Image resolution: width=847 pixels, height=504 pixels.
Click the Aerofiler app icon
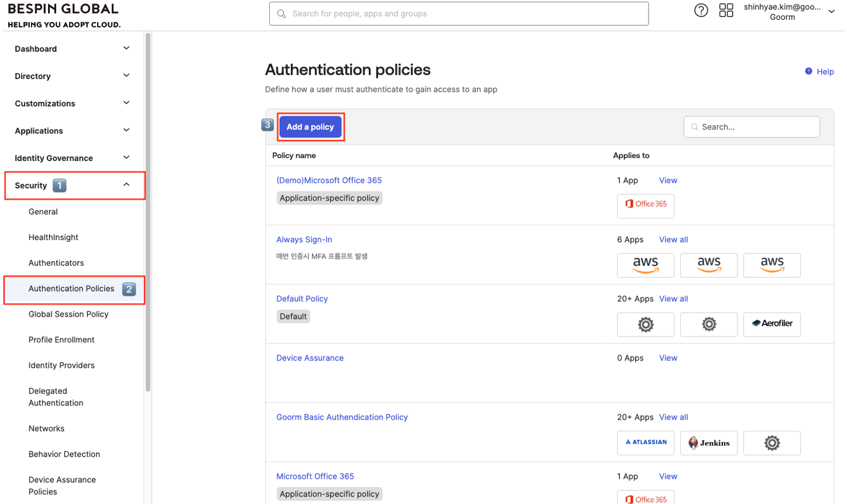click(771, 324)
